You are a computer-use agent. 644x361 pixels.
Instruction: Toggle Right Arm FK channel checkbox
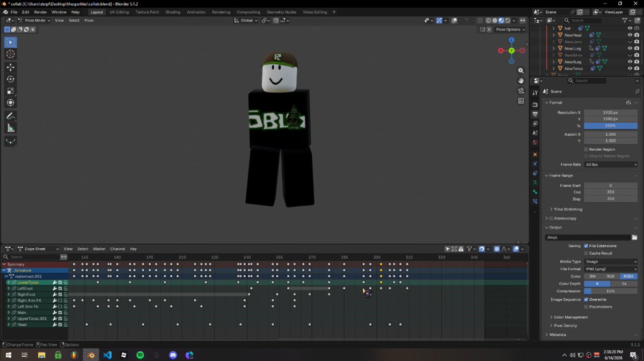point(60,300)
